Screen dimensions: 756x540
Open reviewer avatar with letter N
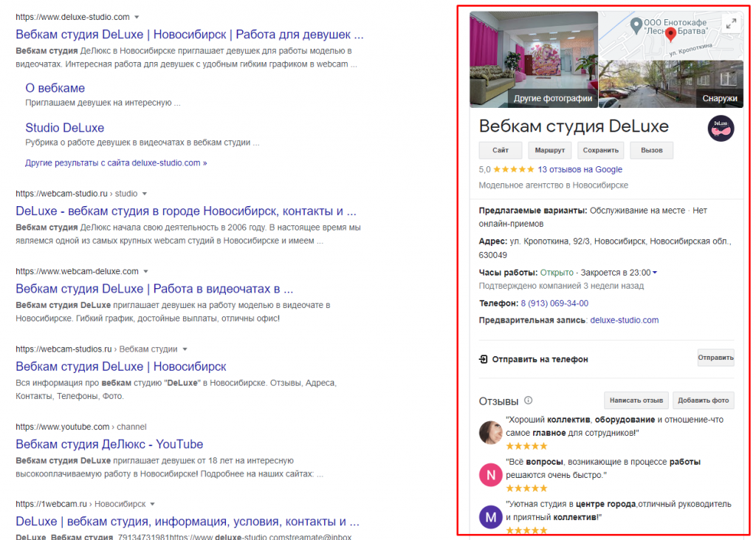click(491, 475)
